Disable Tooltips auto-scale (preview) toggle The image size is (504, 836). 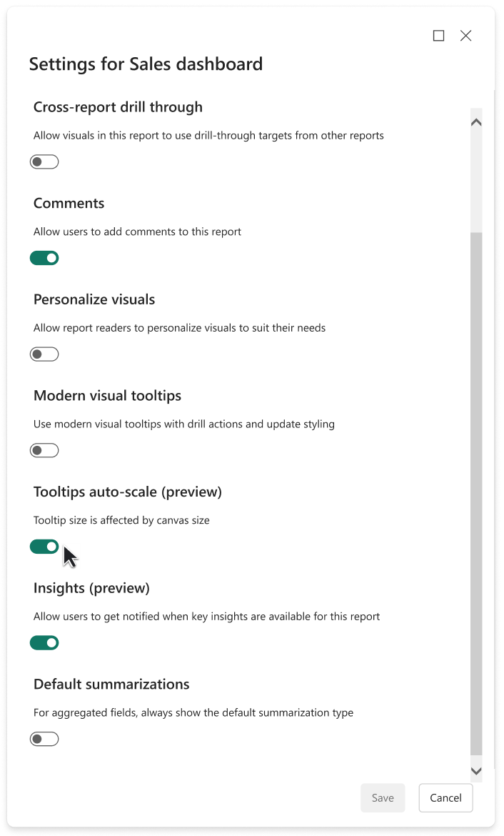pyautogui.click(x=44, y=547)
